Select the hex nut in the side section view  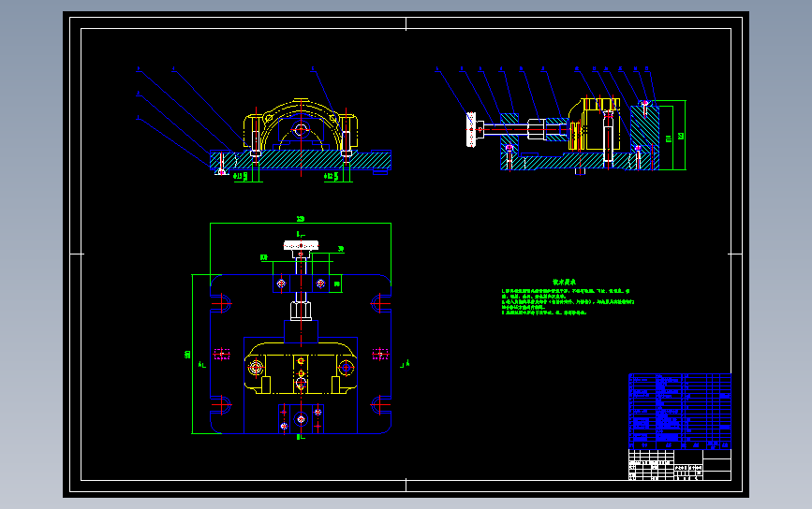click(x=536, y=129)
